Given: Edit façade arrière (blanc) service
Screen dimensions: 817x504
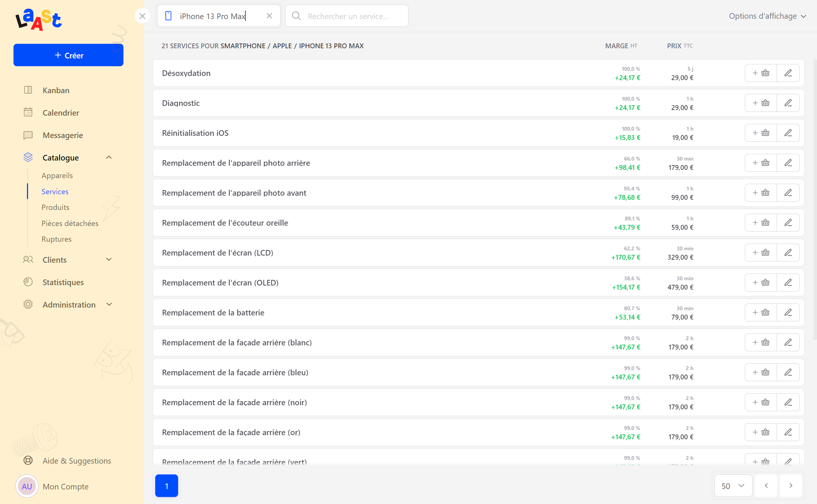Looking at the screenshot, I should (x=788, y=342).
